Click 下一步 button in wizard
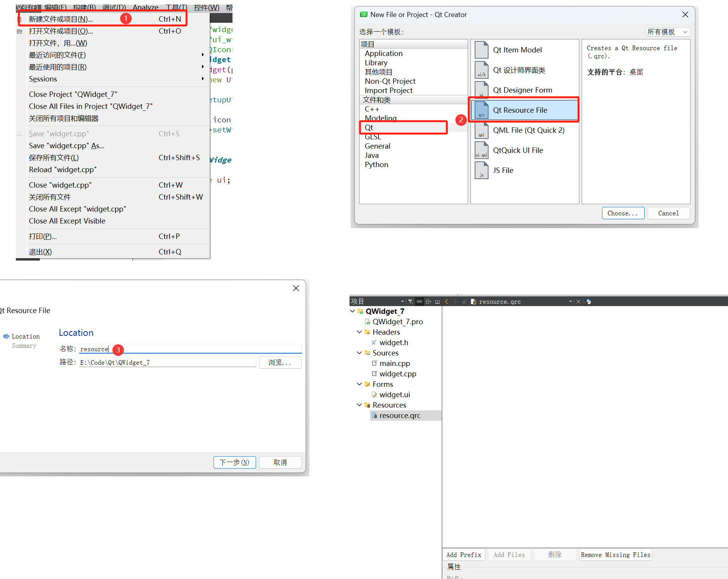728x579 pixels. [x=234, y=462]
